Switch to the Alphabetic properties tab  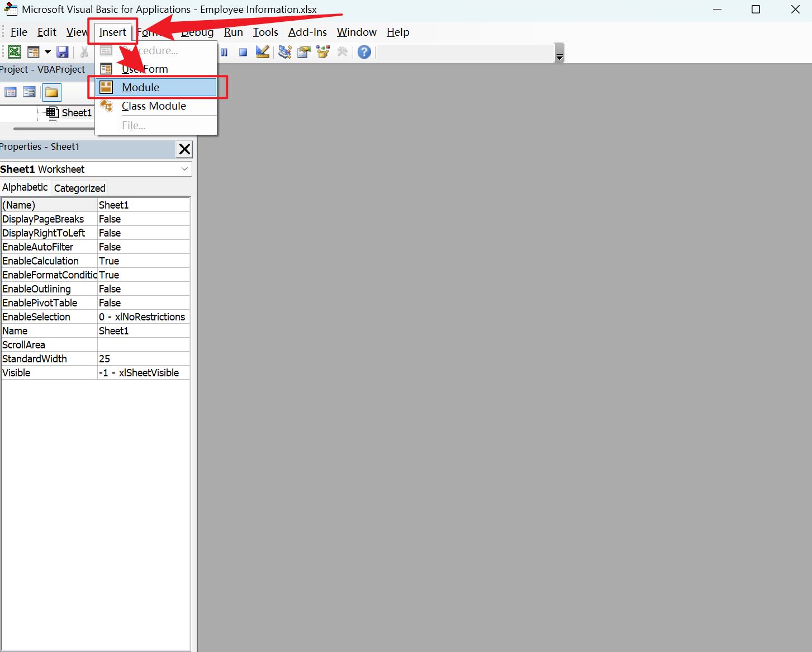pyautogui.click(x=25, y=187)
